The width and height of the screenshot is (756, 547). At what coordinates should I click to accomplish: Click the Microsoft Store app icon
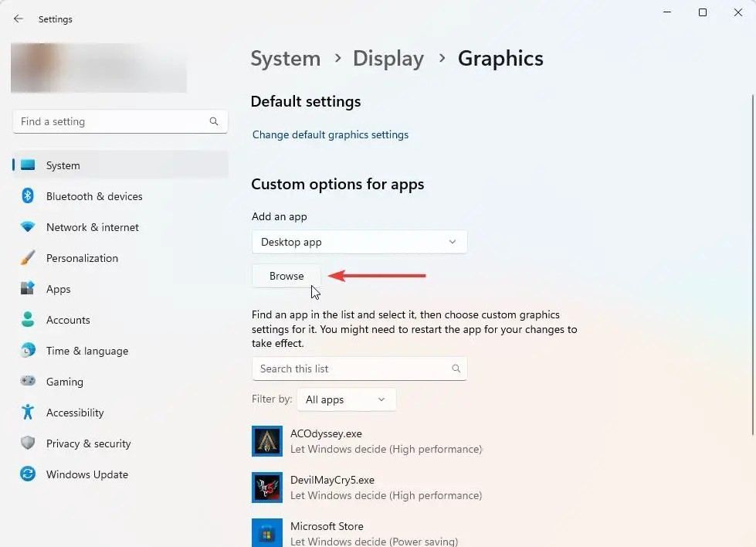[267, 532]
